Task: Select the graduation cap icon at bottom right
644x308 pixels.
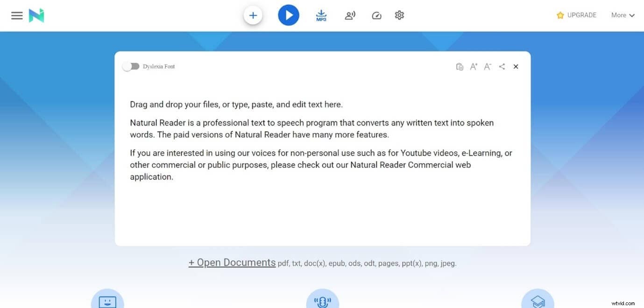Action: click(538, 301)
